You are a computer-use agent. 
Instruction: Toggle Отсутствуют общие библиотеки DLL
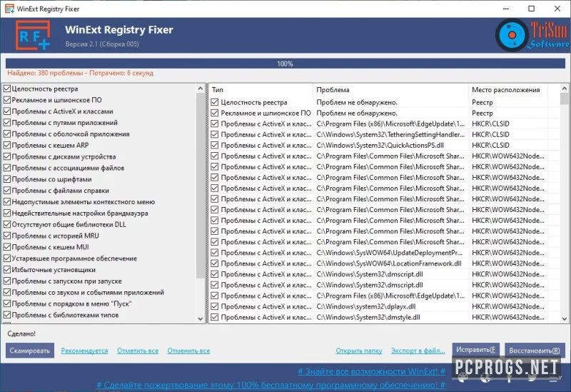7,224
